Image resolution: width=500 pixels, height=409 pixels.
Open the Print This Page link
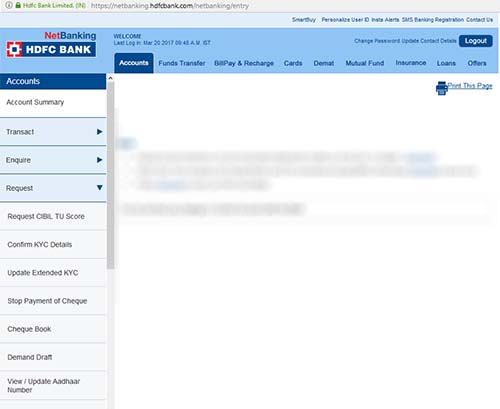pyautogui.click(x=470, y=86)
